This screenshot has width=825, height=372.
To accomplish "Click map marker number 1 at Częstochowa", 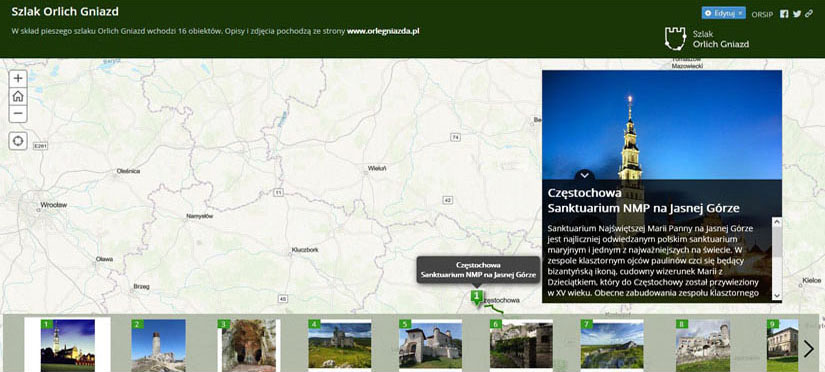I will click(477, 297).
